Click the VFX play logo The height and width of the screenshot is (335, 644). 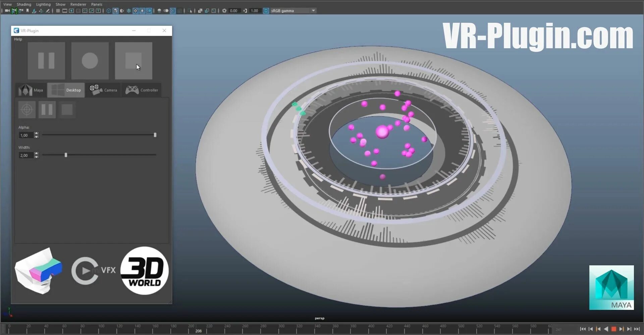(x=94, y=271)
